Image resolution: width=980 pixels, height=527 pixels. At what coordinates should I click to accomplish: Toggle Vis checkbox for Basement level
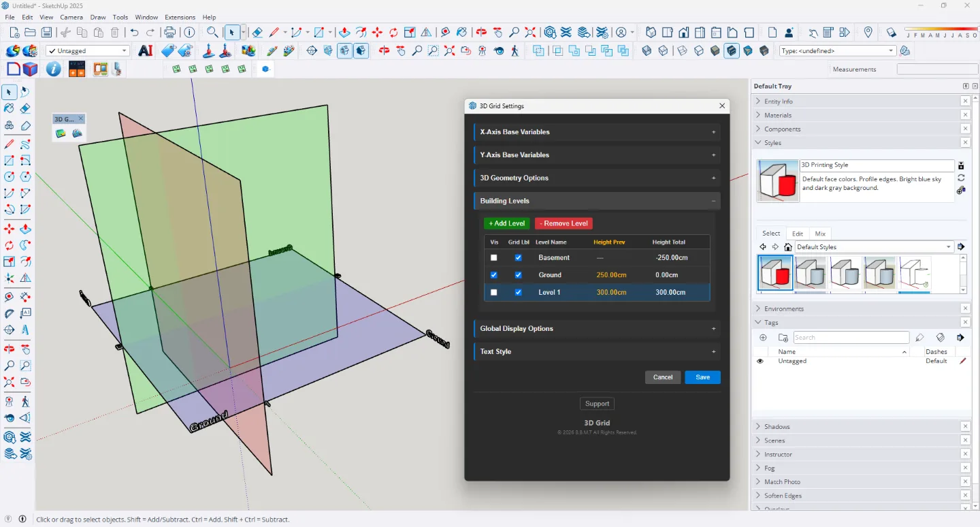tap(494, 258)
